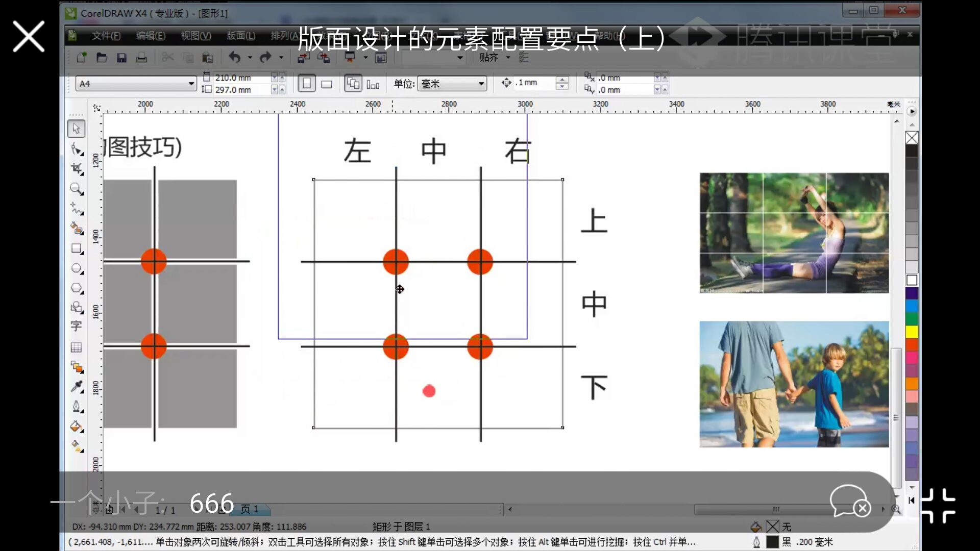
Task: Close the video with the X button
Action: point(29,36)
